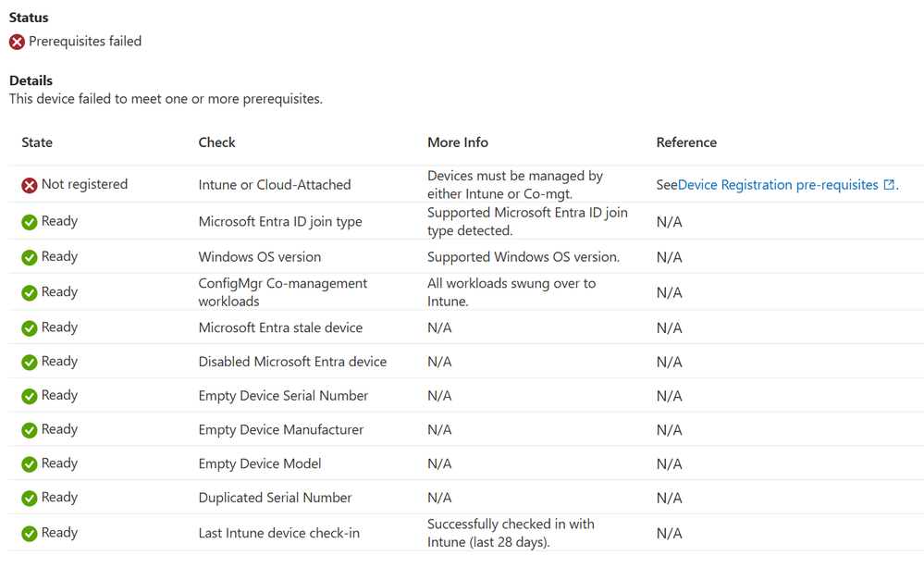924x580 pixels.
Task: Click the red Prerequisites failed status icon
Action: pyautogui.click(x=17, y=42)
